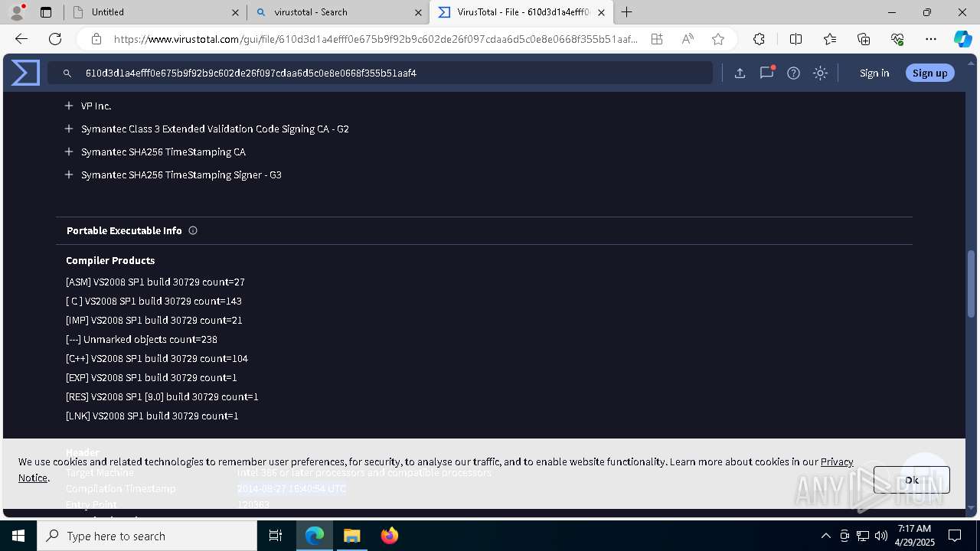Open a new tab with plus button
Screen dimensions: 980x551
(627, 12)
